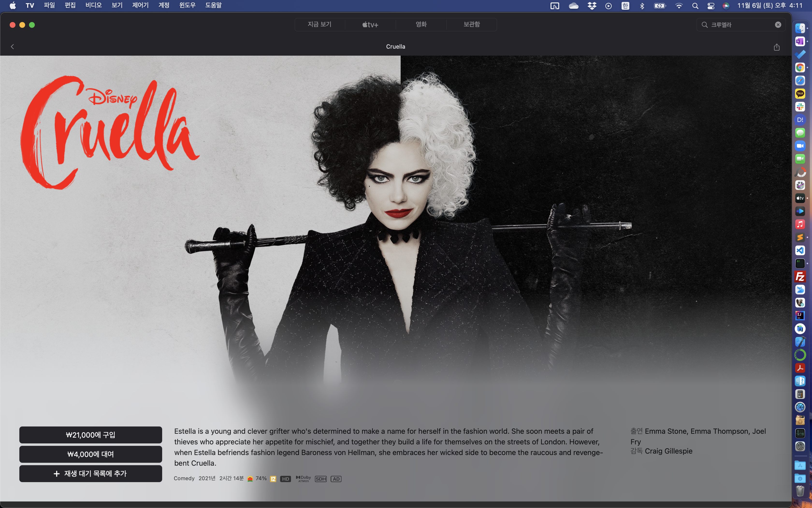
Task: Open Visual Studio Code from the Dock
Action: point(800,250)
